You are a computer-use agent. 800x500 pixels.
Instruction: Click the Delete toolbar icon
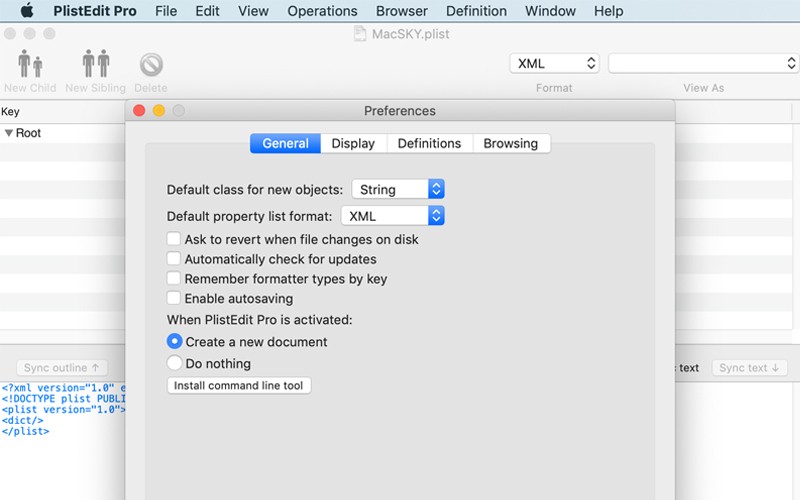click(x=151, y=65)
